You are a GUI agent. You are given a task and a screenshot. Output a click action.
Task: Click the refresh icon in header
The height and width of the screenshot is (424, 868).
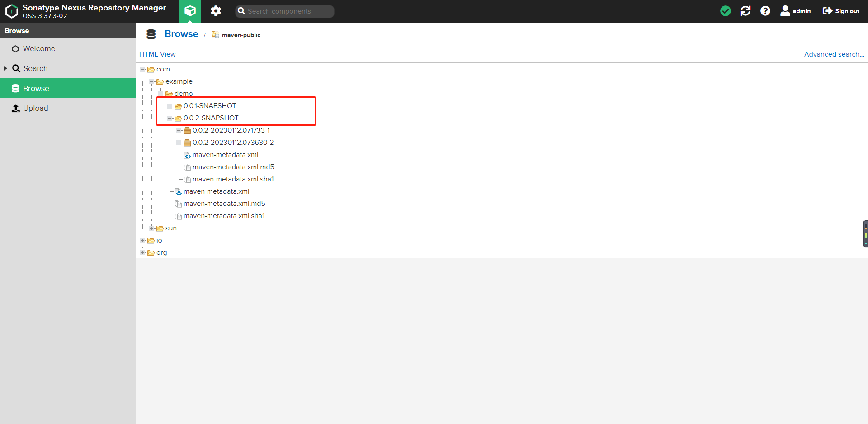pyautogui.click(x=745, y=11)
